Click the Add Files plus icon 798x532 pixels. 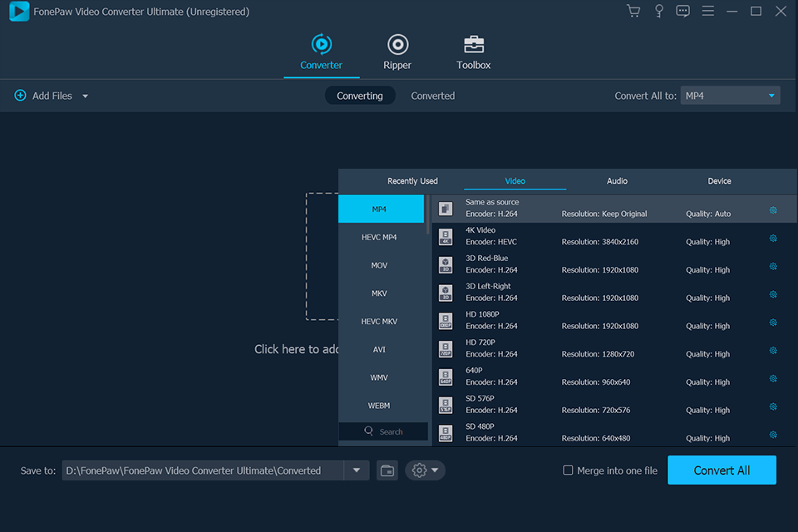coord(20,95)
